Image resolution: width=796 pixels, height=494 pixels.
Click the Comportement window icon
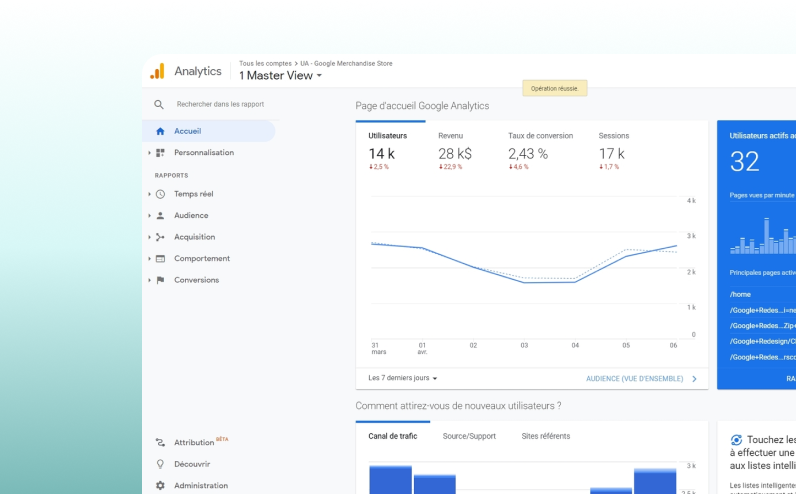click(160, 258)
